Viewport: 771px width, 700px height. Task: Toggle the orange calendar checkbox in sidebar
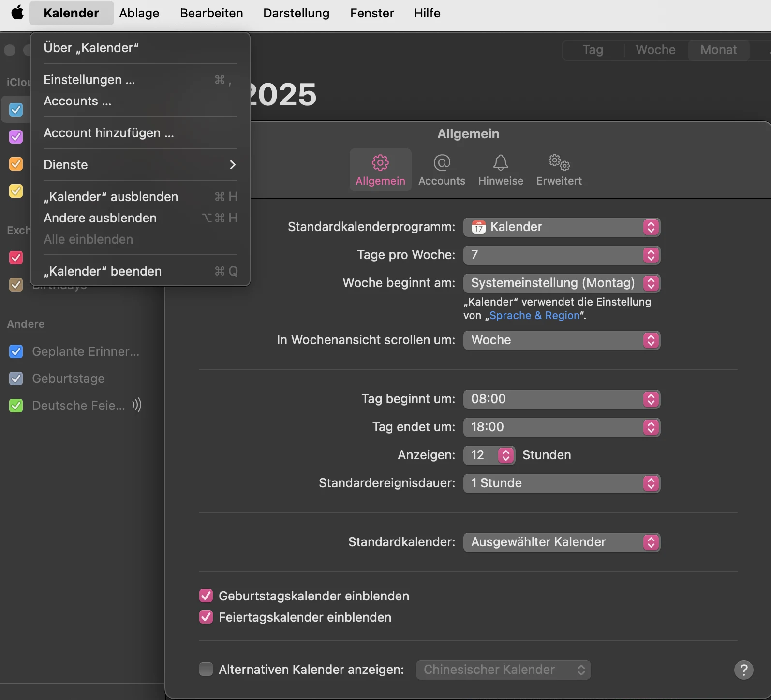coord(16,164)
